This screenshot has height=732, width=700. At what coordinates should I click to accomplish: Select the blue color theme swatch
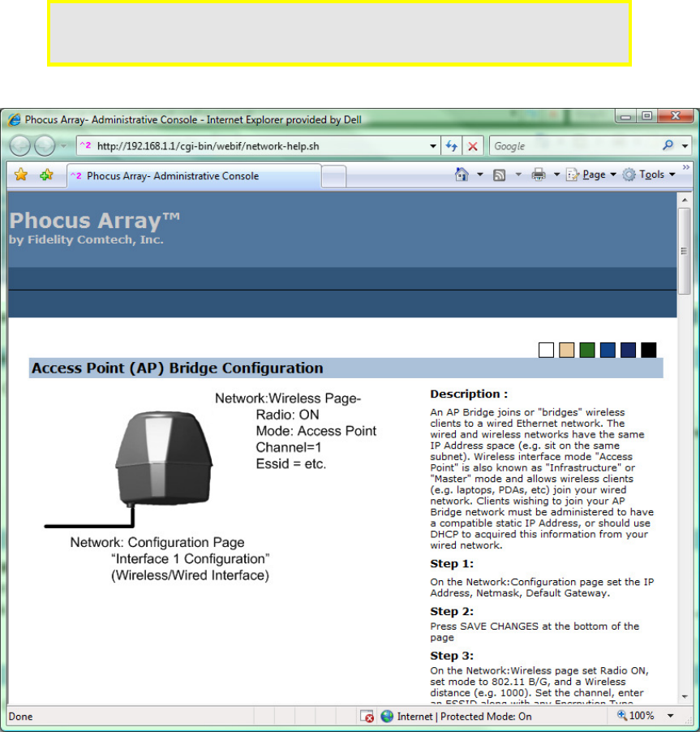608,350
